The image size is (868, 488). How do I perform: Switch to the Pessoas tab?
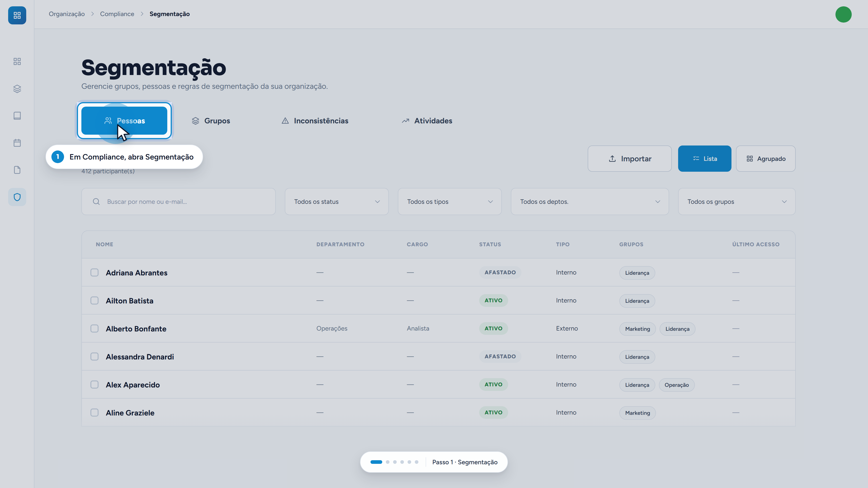[124, 121]
